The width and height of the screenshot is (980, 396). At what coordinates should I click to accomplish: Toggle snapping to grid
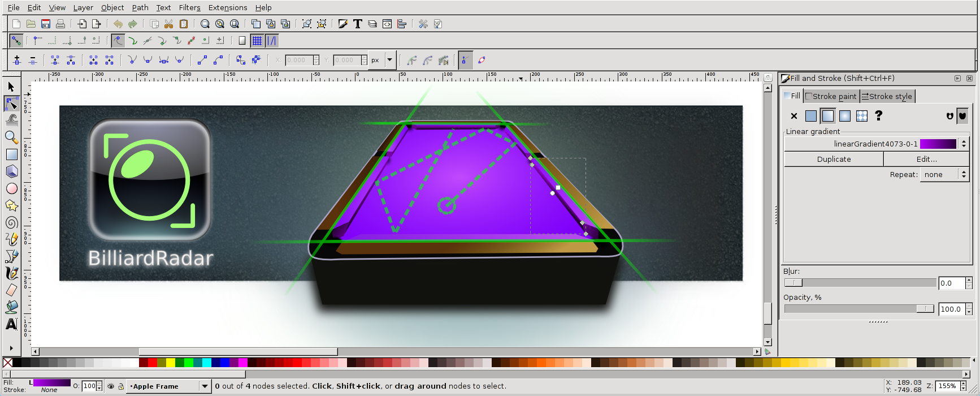coord(257,41)
